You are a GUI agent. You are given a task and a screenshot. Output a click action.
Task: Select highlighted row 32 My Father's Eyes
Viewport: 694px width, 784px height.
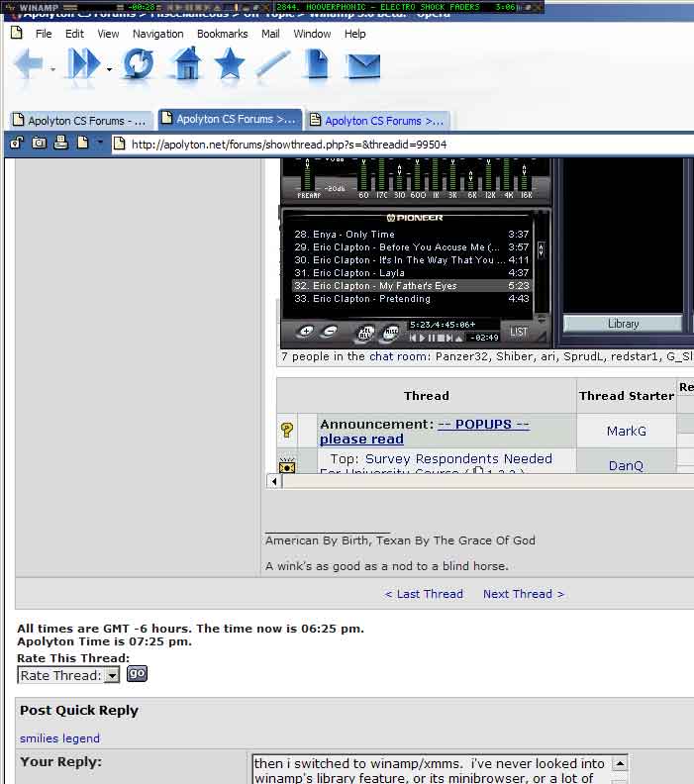pyautogui.click(x=411, y=285)
